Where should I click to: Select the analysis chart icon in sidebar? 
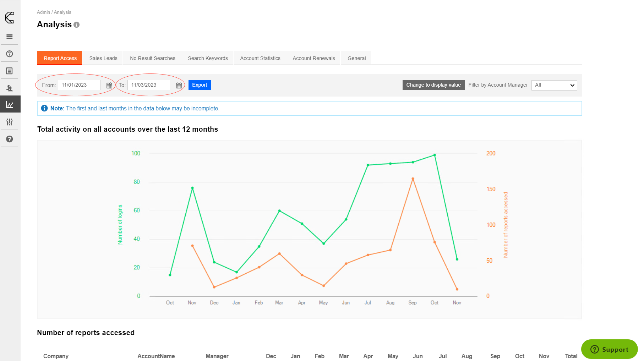(10, 105)
